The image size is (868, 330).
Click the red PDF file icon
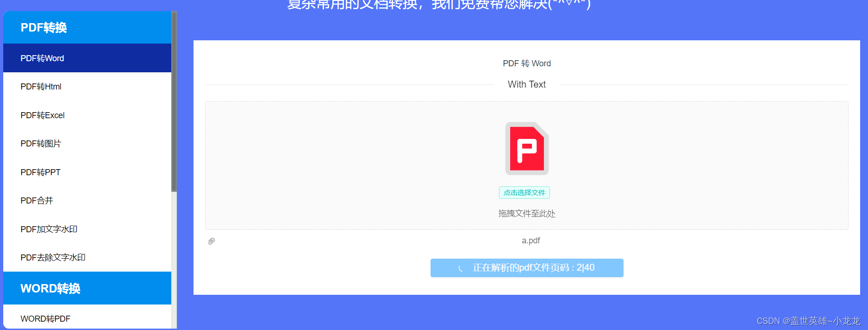[527, 148]
